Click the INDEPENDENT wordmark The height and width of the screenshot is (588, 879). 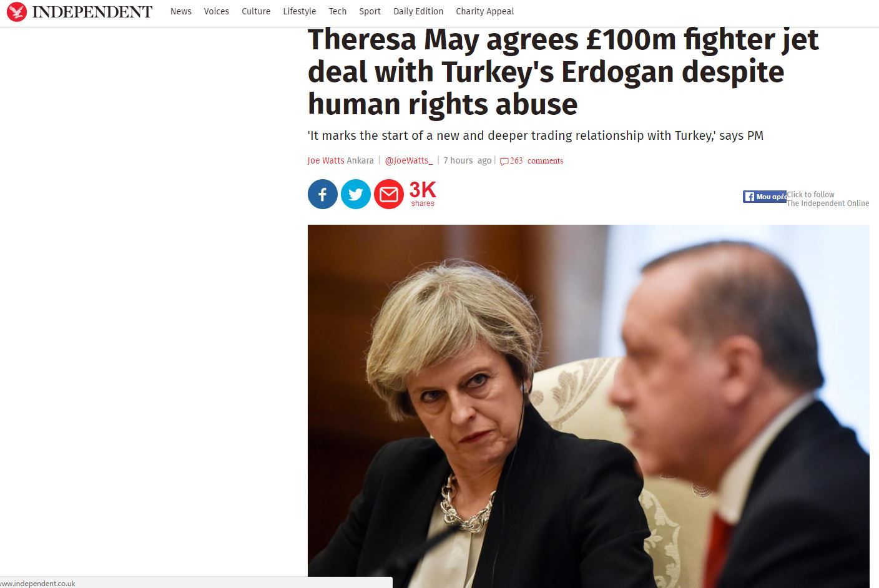(92, 12)
